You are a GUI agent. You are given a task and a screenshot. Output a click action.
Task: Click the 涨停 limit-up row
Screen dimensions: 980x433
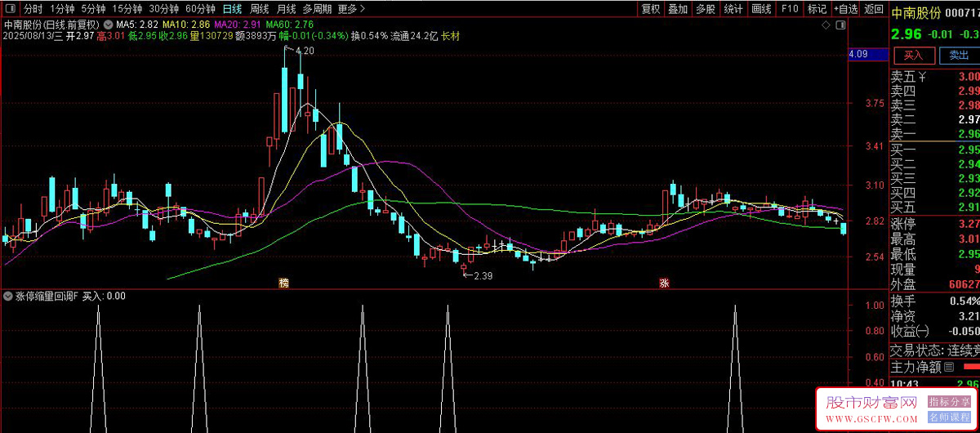pos(935,224)
